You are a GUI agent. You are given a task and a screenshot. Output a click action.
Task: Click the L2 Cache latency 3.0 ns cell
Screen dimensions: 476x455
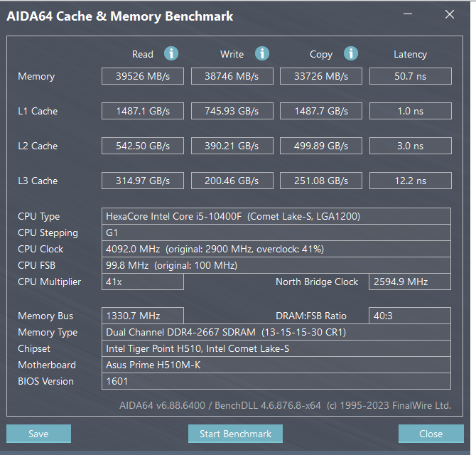(x=411, y=146)
